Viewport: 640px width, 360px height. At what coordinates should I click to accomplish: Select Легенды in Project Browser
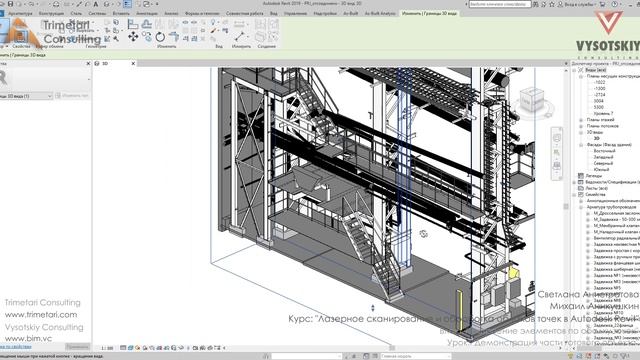[x=594, y=176]
